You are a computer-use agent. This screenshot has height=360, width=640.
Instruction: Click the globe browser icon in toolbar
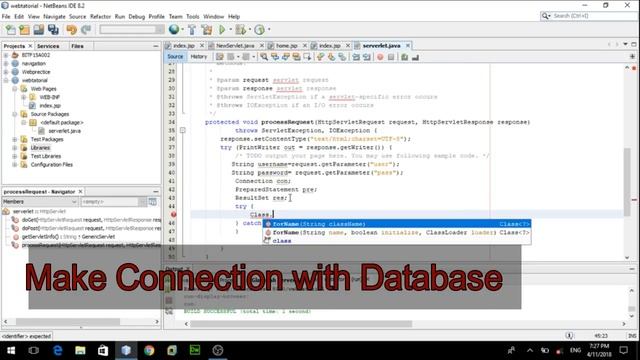coord(174,29)
